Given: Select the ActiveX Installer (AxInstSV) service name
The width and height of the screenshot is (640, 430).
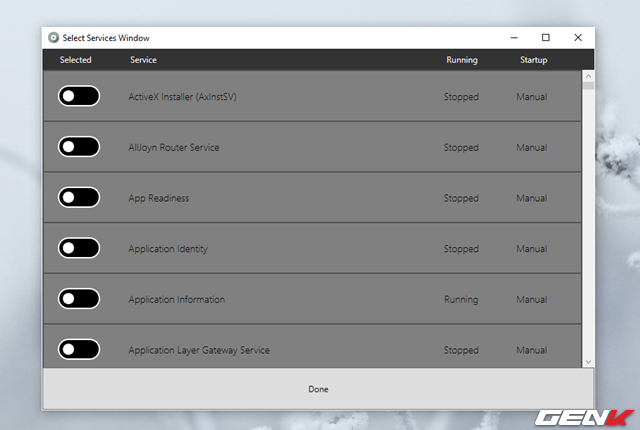Looking at the screenshot, I should pos(182,97).
